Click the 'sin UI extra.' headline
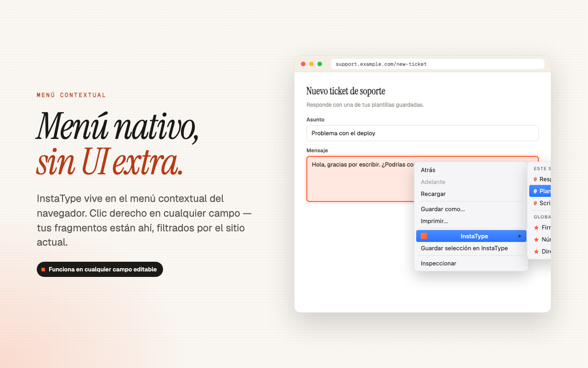 click(110, 161)
